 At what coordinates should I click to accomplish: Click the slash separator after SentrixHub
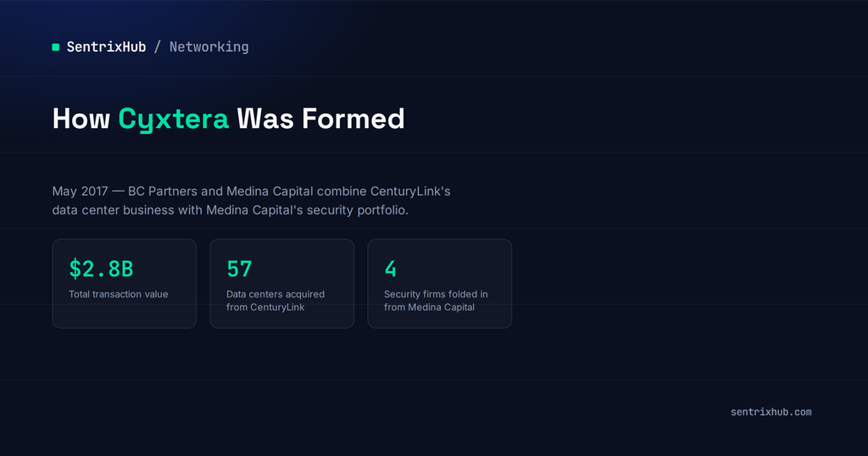(157, 47)
